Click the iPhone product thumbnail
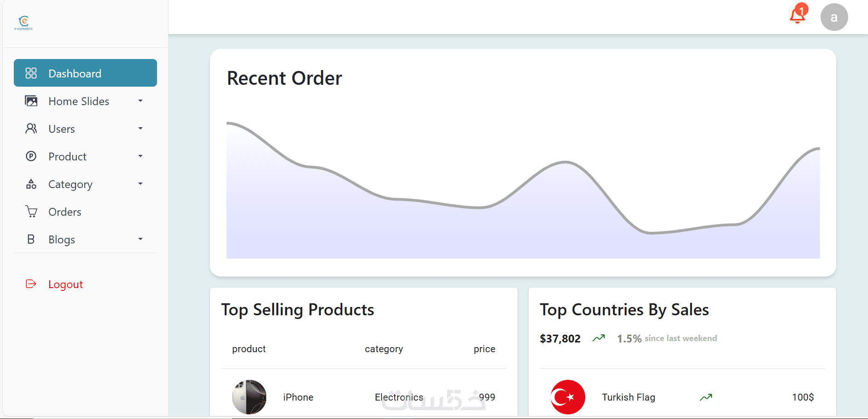Screen dimensions: 868x419 tap(249, 397)
